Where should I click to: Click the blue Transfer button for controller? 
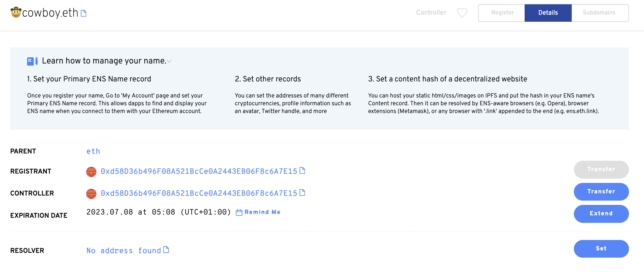(x=601, y=192)
